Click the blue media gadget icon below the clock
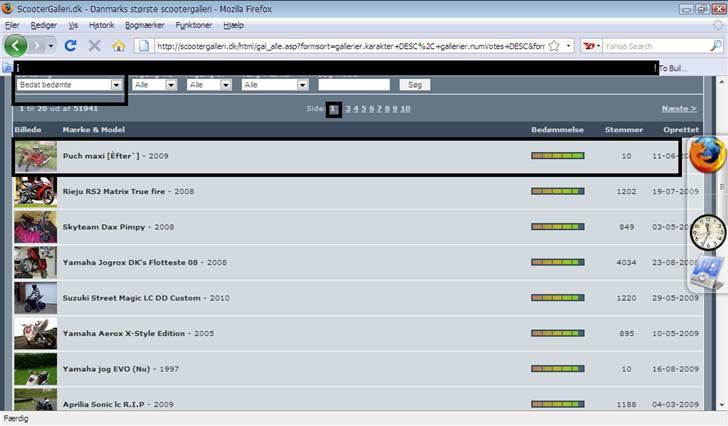 (706, 274)
